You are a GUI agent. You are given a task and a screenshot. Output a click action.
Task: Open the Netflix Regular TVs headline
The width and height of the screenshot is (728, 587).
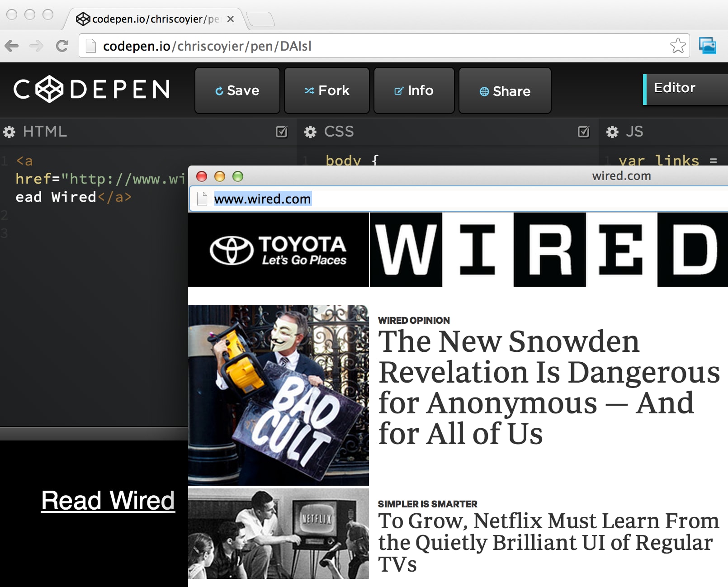tap(548, 542)
